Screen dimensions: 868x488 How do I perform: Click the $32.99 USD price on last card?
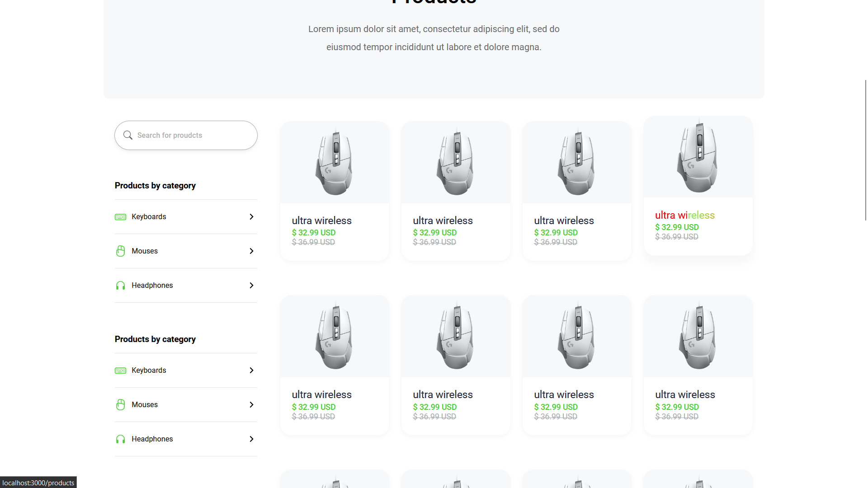677,407
